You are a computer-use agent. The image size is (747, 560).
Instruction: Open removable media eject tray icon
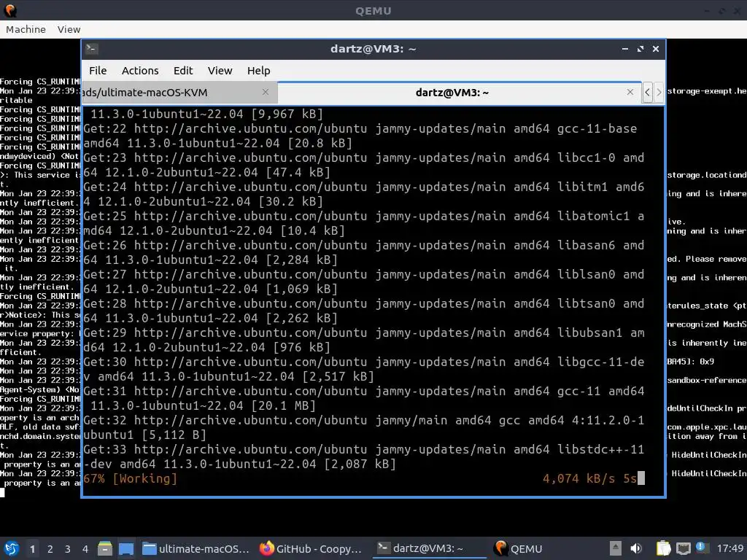tap(616, 548)
